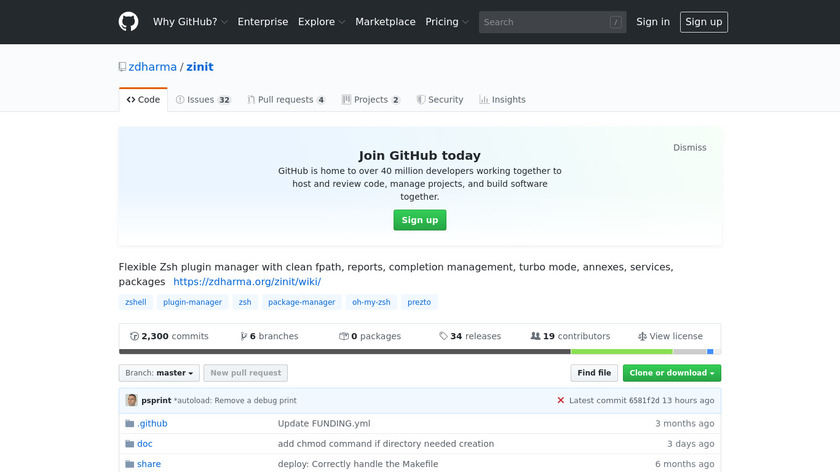Open the 0 packages link
840x472 pixels.
(x=370, y=336)
